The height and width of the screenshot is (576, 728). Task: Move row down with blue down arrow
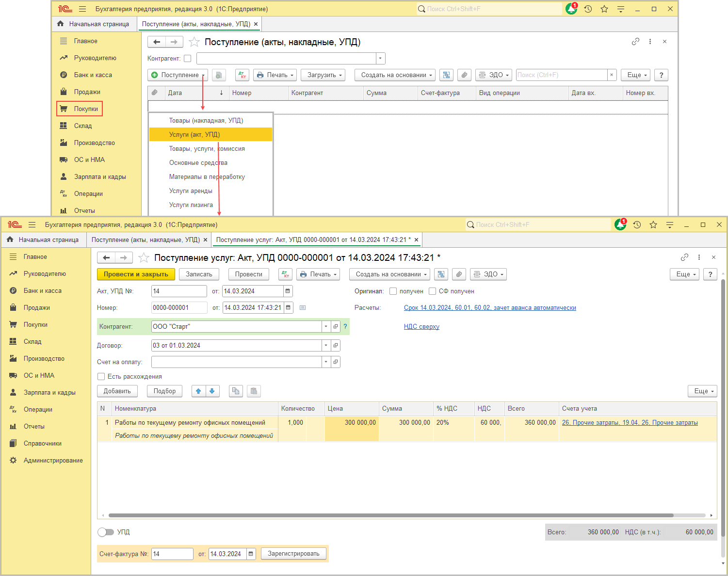212,391
